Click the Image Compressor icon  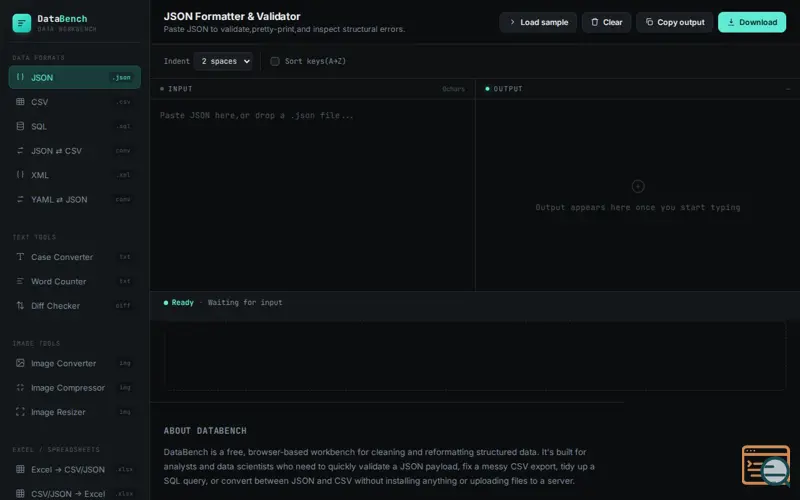click(x=20, y=387)
